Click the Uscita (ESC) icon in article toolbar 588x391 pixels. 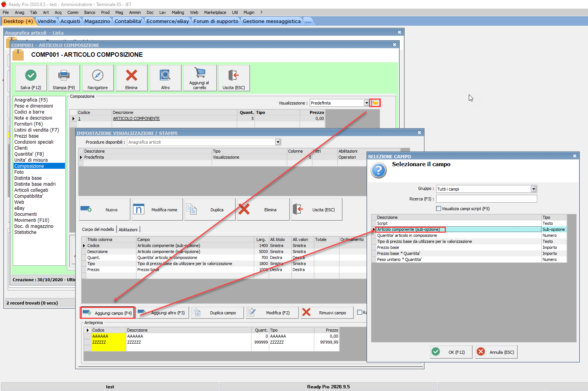pyautogui.click(x=234, y=76)
